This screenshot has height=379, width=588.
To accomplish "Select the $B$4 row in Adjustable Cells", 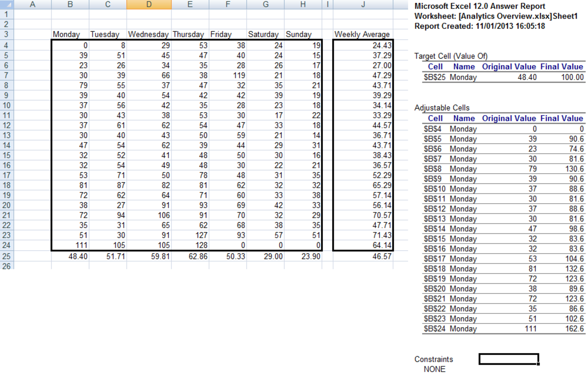I will 433,128.
